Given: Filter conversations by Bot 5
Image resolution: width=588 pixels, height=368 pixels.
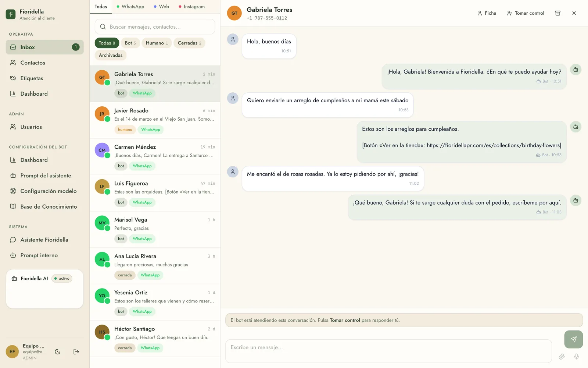Looking at the screenshot, I should pyautogui.click(x=130, y=43).
